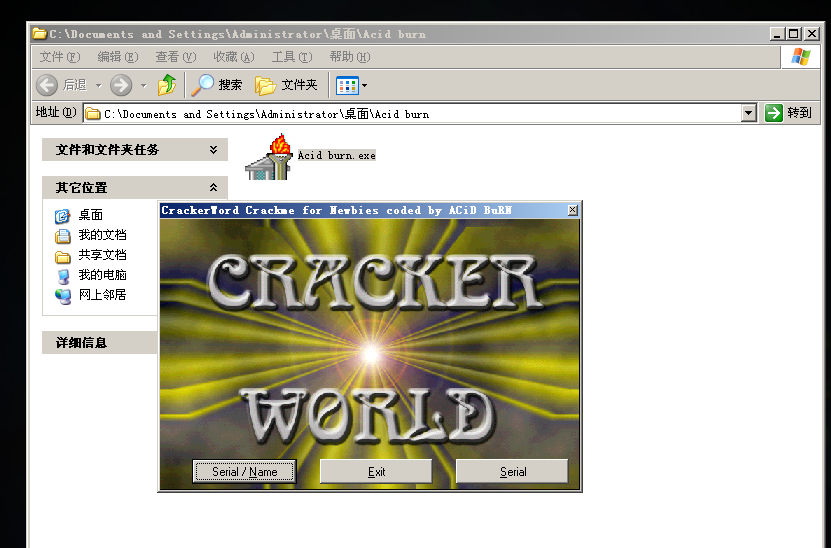
Task: Click the Serial / Name button
Action: tap(244, 472)
